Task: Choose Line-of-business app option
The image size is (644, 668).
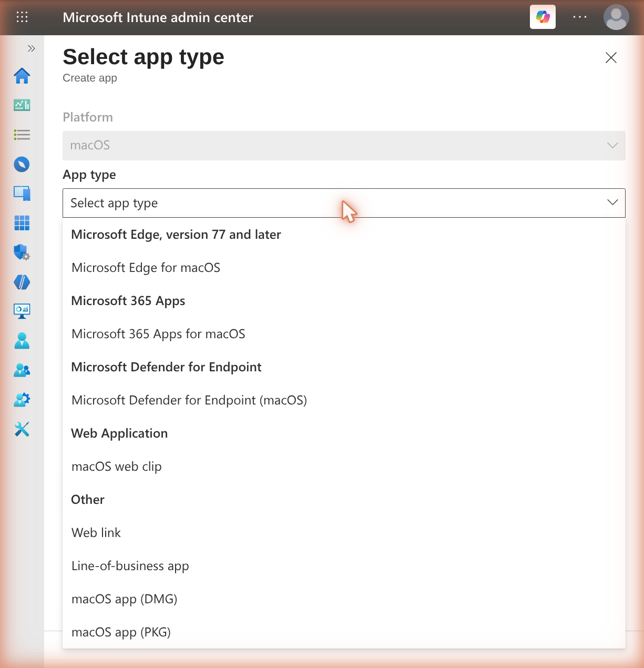Action: pos(344,566)
